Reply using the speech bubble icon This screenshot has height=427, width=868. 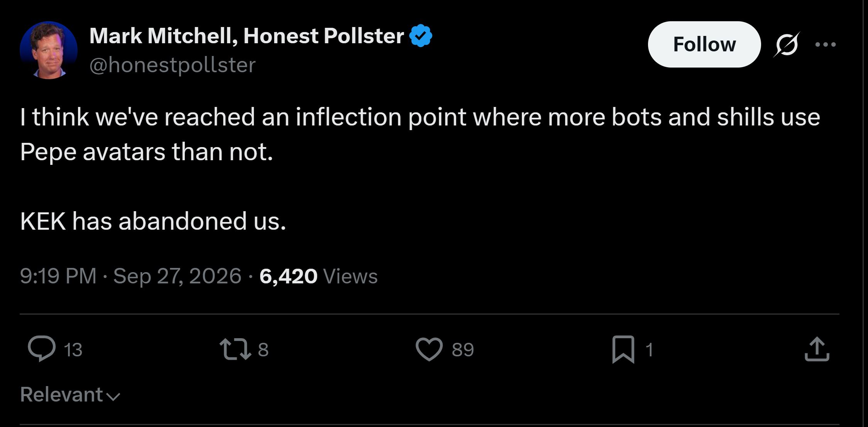point(42,349)
